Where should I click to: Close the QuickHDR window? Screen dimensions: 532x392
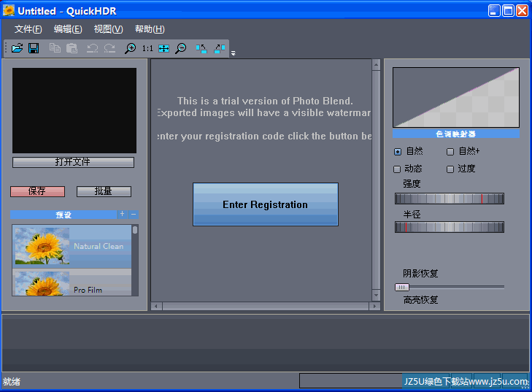point(523,10)
